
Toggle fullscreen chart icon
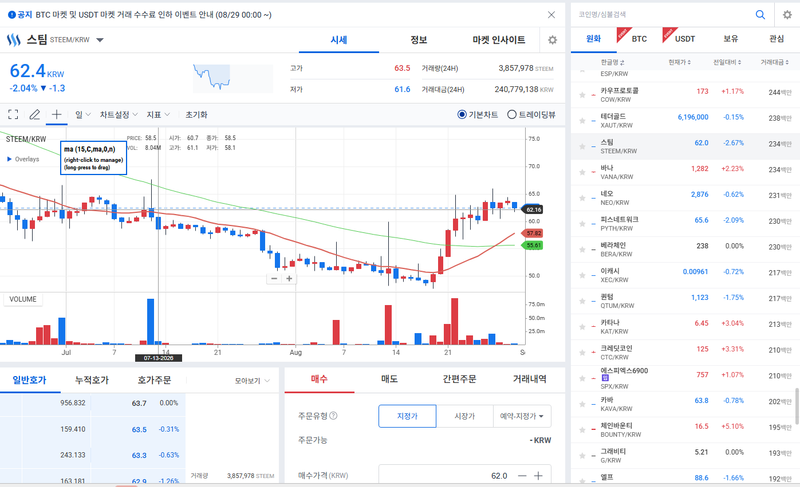tap(13, 114)
